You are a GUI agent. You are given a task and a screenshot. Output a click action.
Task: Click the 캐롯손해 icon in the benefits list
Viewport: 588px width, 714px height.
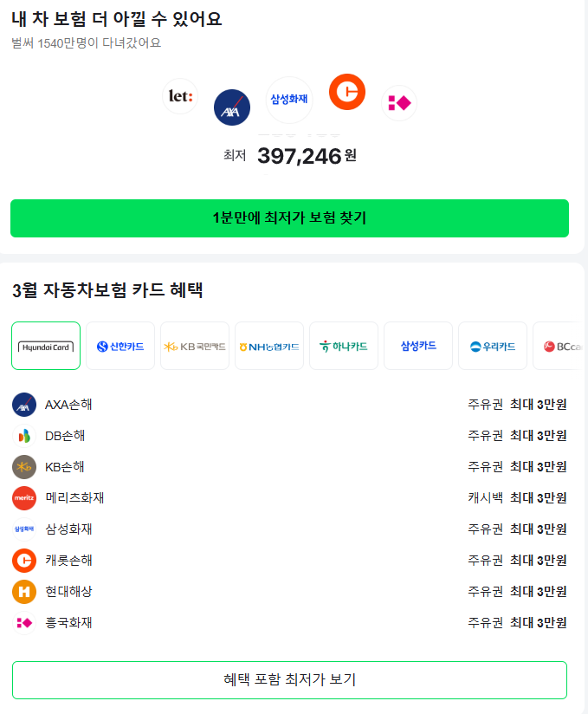coord(25,560)
